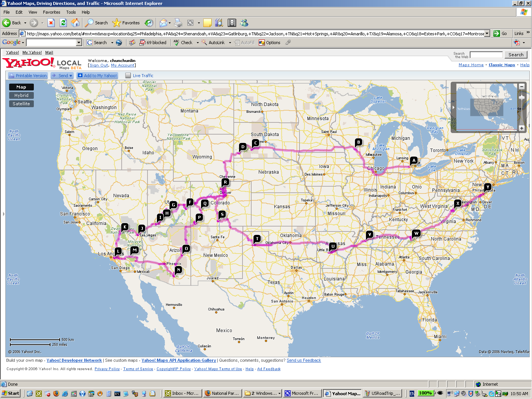Screen dimensions: 532x399
Task: Click the Sign Out link
Action: pos(99,65)
